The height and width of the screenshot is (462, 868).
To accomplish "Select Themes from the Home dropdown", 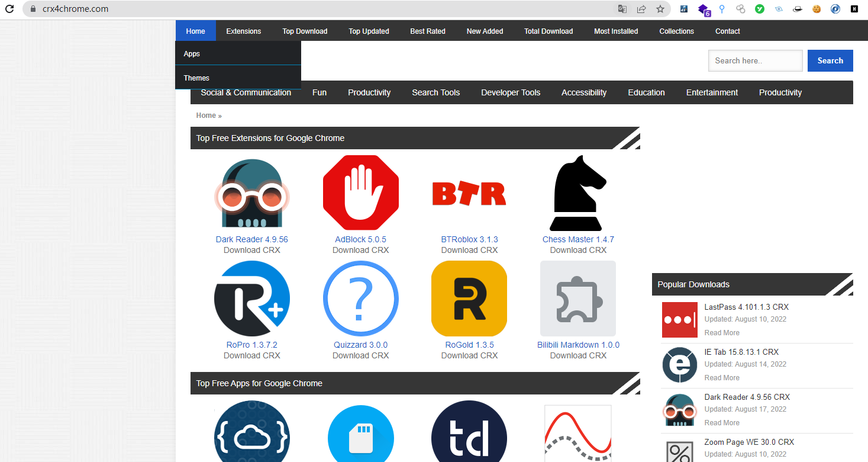I will pyautogui.click(x=238, y=78).
